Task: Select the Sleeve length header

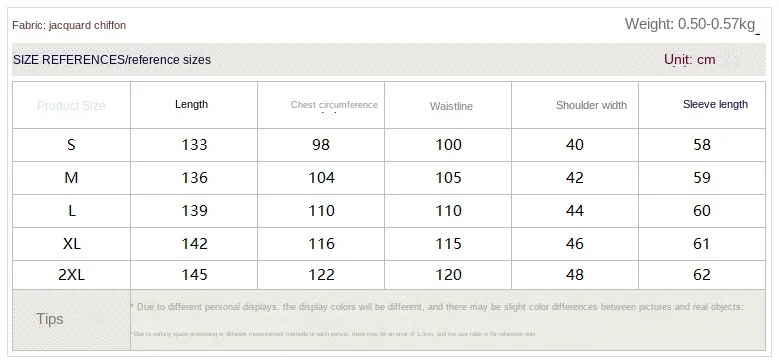Action: tap(715, 104)
